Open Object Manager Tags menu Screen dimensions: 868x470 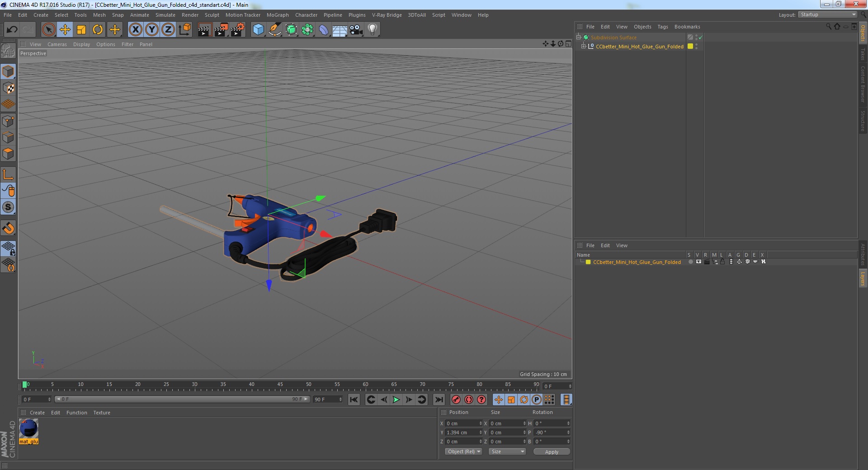662,27
